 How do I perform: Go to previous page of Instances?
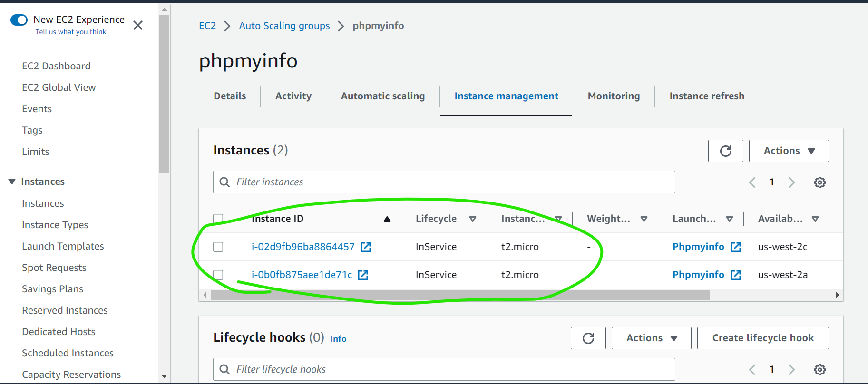[752, 182]
